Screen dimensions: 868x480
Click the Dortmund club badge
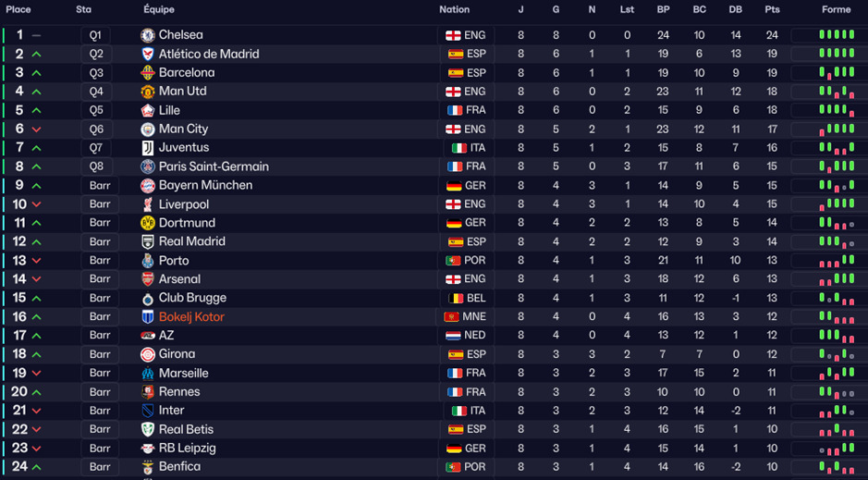(x=148, y=223)
